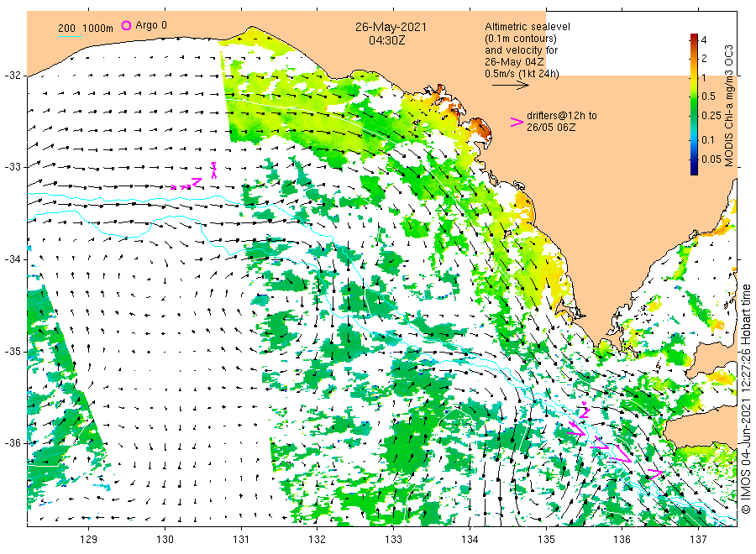This screenshot has width=756, height=554.
Task: Click the longitude axis label 136
Action: pos(622,539)
